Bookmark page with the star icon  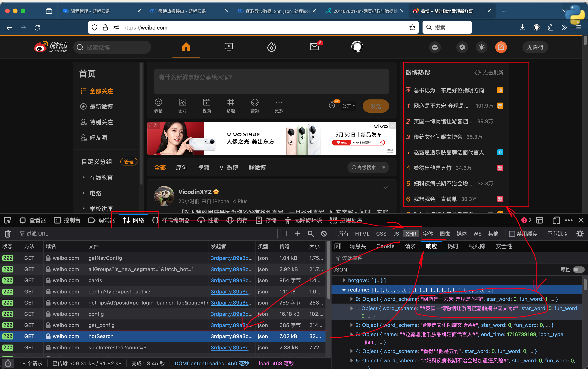pyautogui.click(x=412, y=28)
